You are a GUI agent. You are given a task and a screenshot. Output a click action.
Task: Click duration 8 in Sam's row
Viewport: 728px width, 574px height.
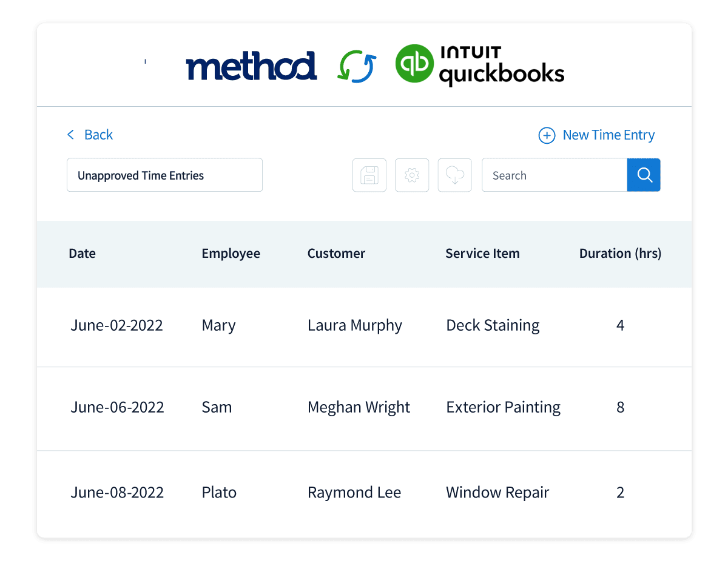tap(620, 407)
